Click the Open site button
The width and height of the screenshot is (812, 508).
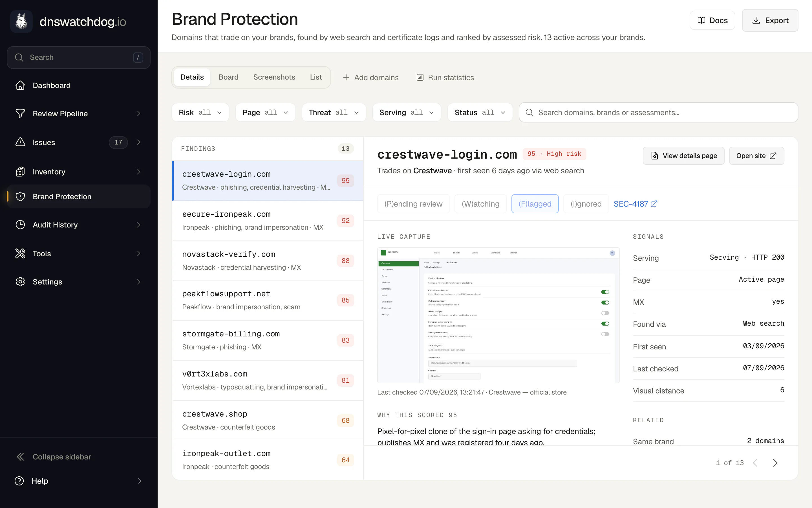coord(756,156)
